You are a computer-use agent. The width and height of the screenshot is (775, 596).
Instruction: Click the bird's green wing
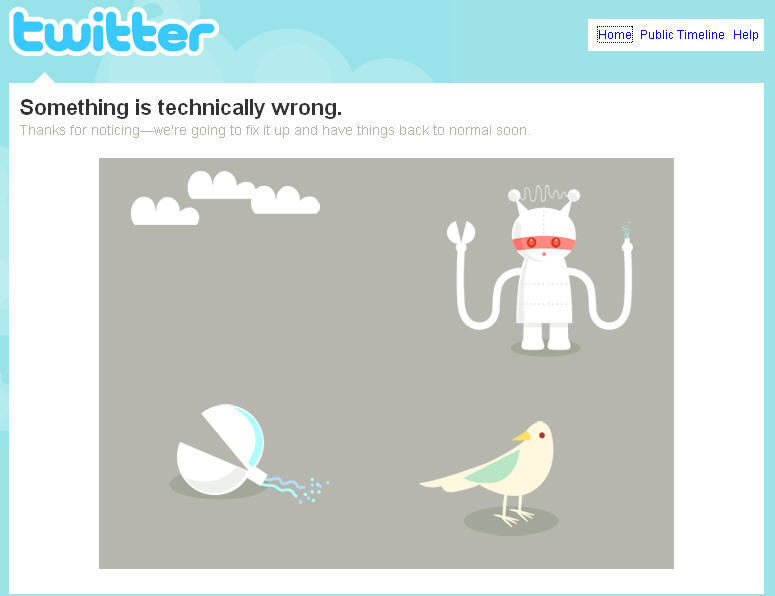[493, 468]
